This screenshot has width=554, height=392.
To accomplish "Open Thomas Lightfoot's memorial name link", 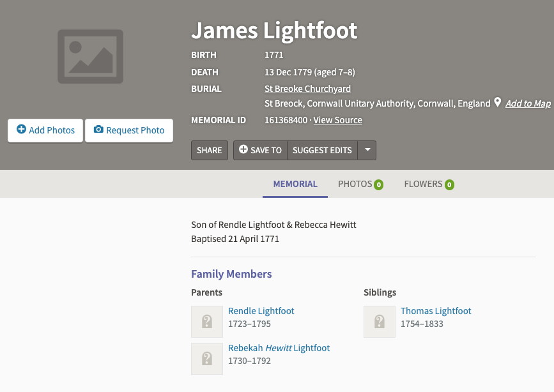I will click(x=436, y=311).
